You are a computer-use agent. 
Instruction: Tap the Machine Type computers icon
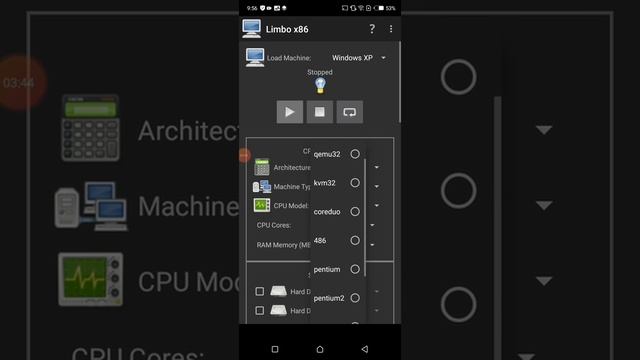point(262,187)
